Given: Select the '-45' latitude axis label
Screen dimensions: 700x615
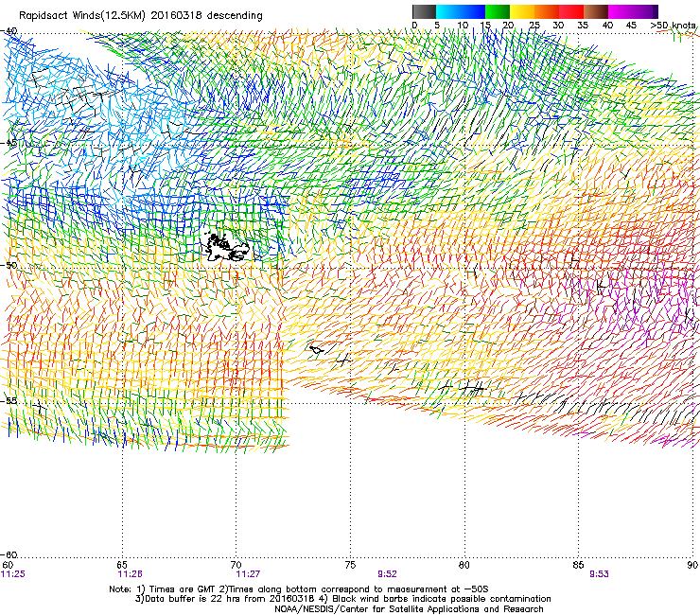Looking at the screenshot, I should tap(9, 143).
